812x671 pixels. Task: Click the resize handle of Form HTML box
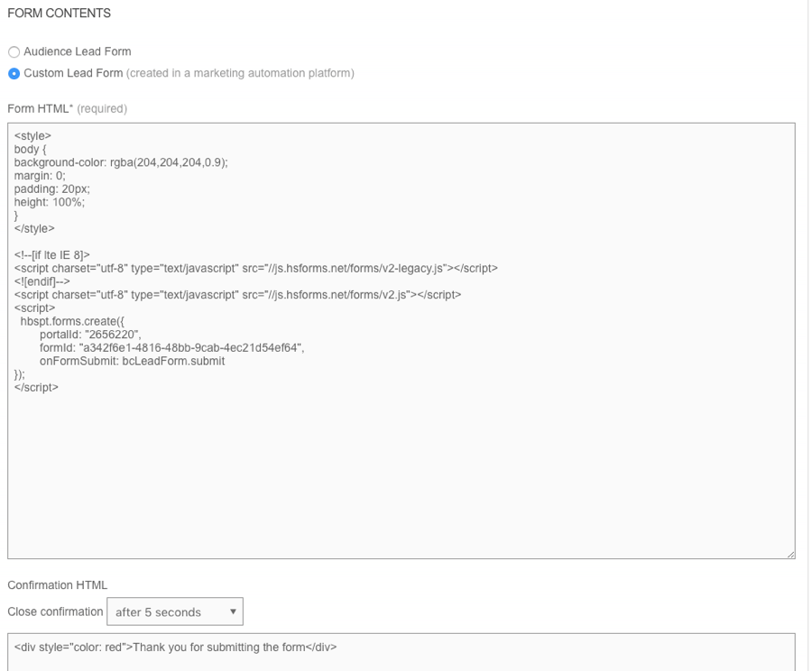point(790,554)
